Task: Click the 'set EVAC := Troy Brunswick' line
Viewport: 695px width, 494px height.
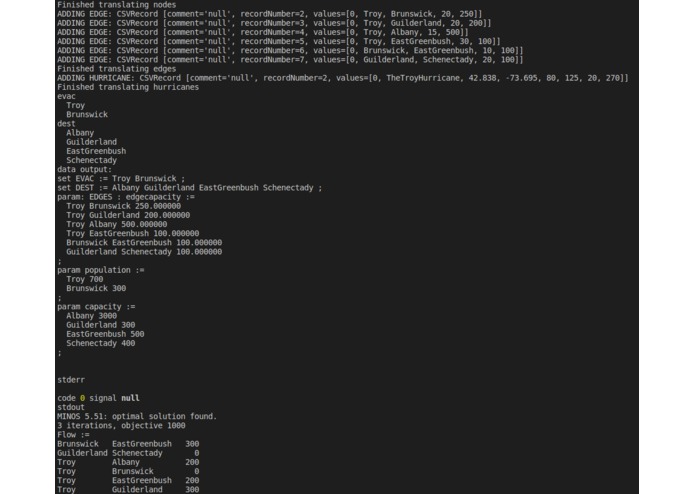Action: (121, 179)
